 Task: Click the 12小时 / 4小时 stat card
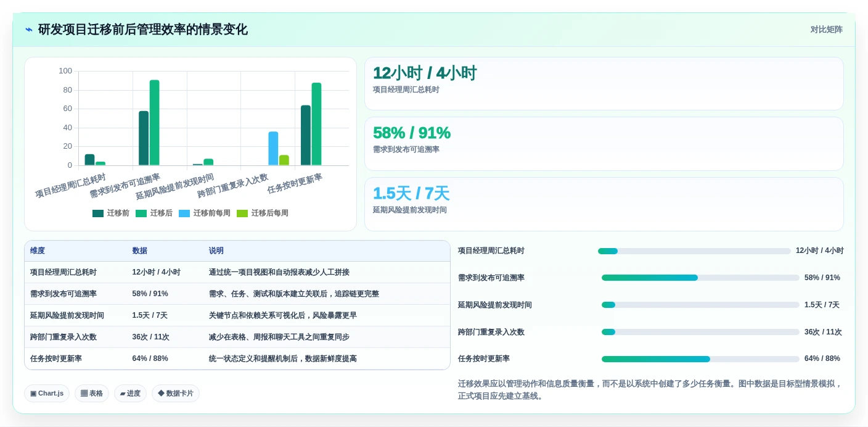(604, 84)
